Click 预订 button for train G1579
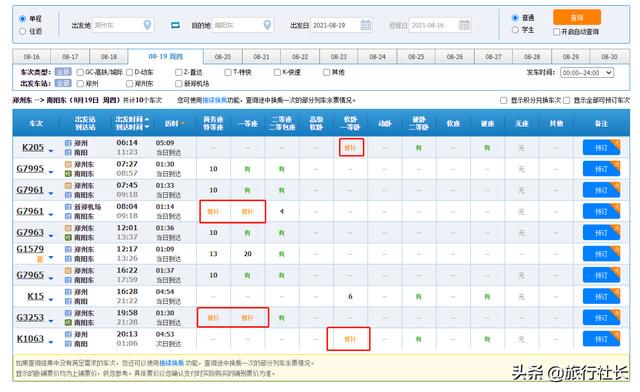This screenshot has width=640, height=392. tap(601, 254)
